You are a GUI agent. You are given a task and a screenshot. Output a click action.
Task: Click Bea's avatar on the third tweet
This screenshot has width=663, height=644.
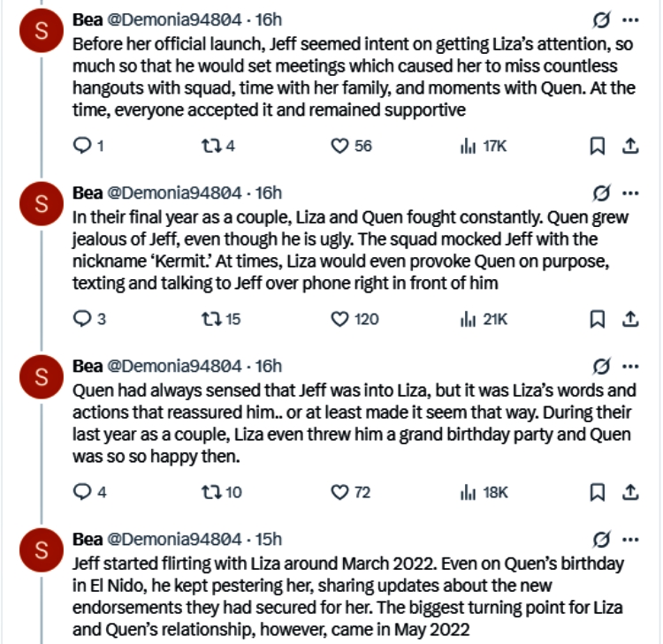point(42,376)
